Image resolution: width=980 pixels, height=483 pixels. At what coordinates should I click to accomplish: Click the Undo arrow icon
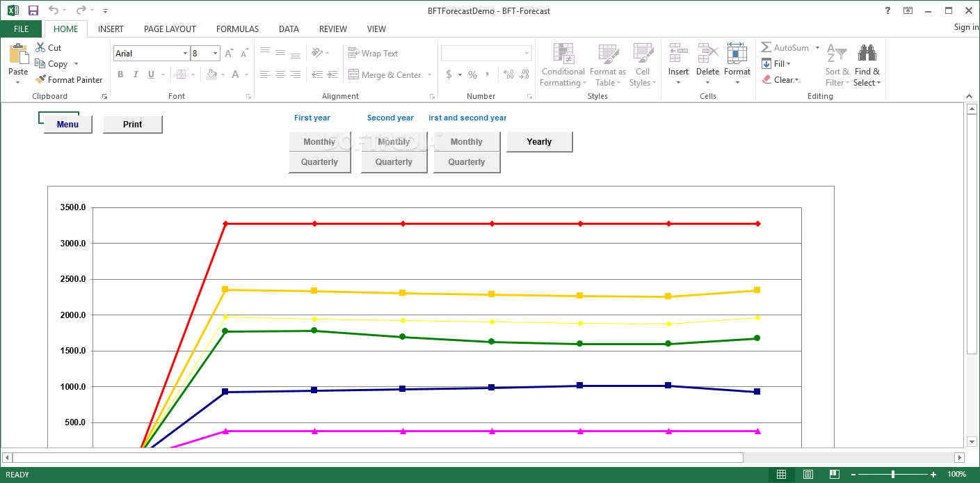54,10
